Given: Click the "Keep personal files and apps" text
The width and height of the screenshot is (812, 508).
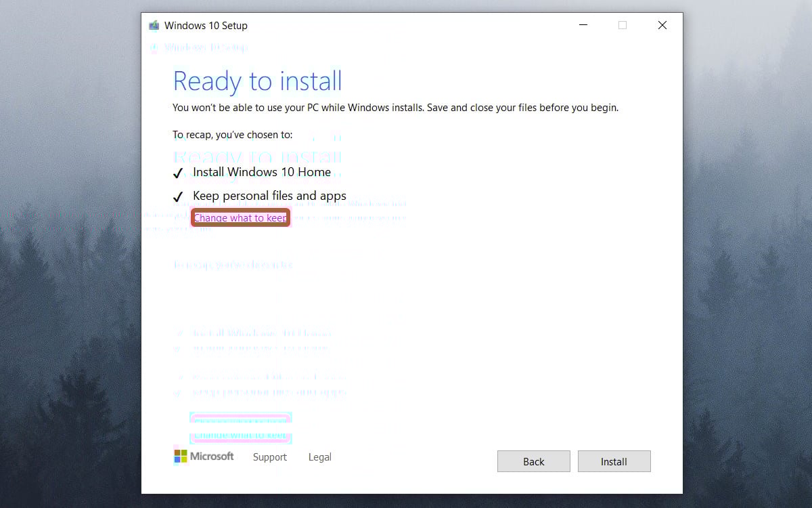Looking at the screenshot, I should pyautogui.click(x=269, y=196).
